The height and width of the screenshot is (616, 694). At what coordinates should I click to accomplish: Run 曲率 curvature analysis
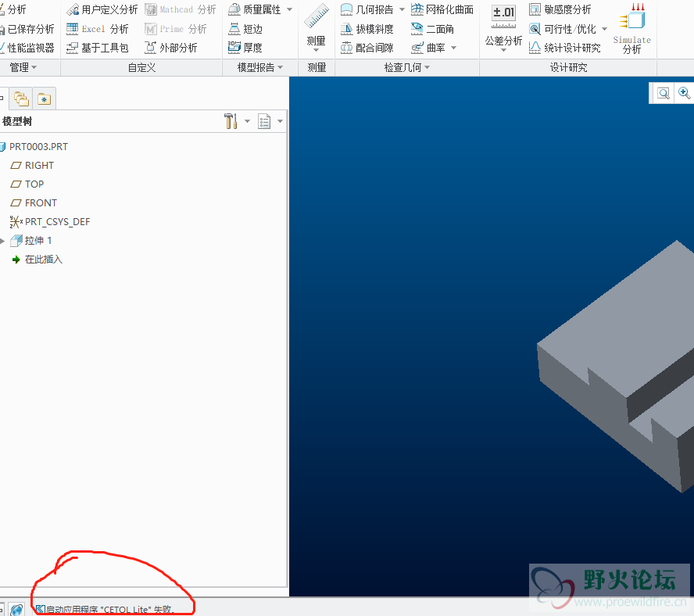click(428, 48)
